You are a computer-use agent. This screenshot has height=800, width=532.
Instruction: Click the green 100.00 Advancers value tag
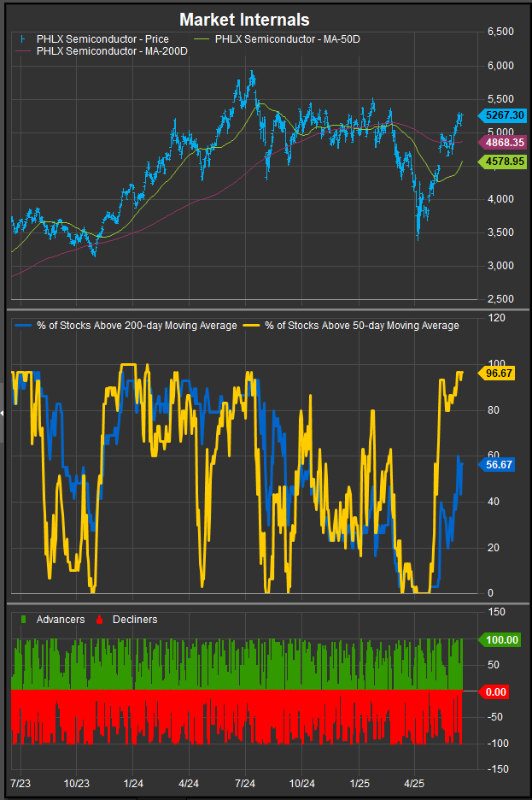click(x=500, y=640)
